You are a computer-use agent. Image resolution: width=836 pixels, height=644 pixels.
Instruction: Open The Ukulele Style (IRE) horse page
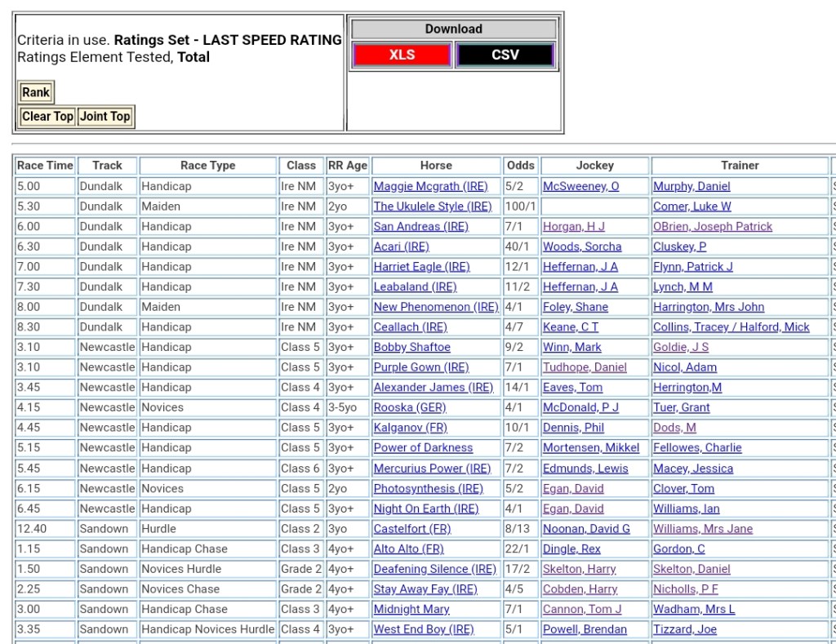tap(433, 207)
